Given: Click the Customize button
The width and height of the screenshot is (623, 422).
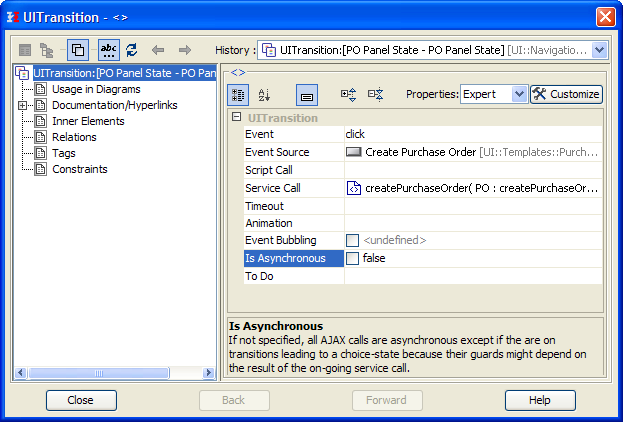Looking at the screenshot, I should click(x=566, y=94).
